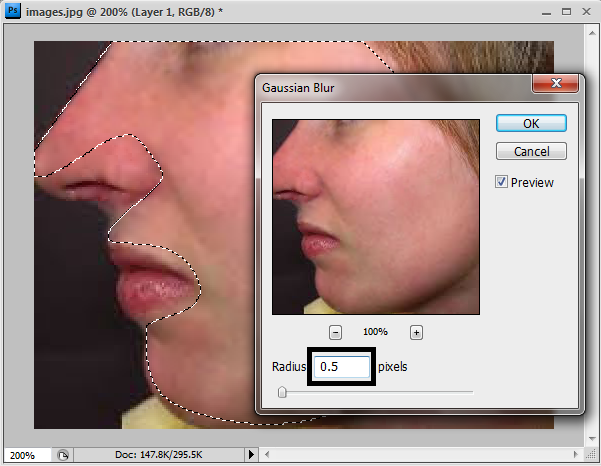The width and height of the screenshot is (601, 466).
Task: Click the window resize grip corner
Action: click(592, 455)
